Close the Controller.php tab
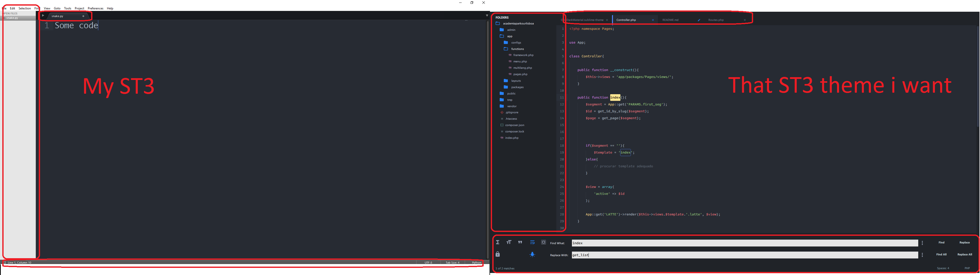The width and height of the screenshot is (980, 275). click(x=653, y=20)
